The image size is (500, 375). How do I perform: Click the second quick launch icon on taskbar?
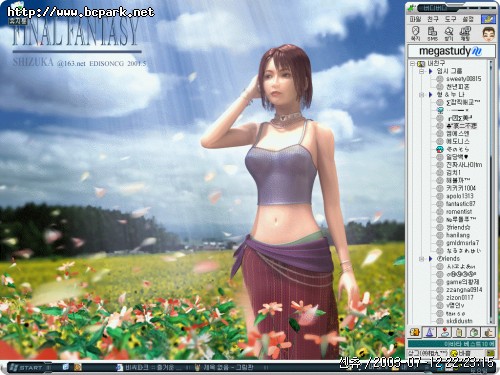click(78, 367)
